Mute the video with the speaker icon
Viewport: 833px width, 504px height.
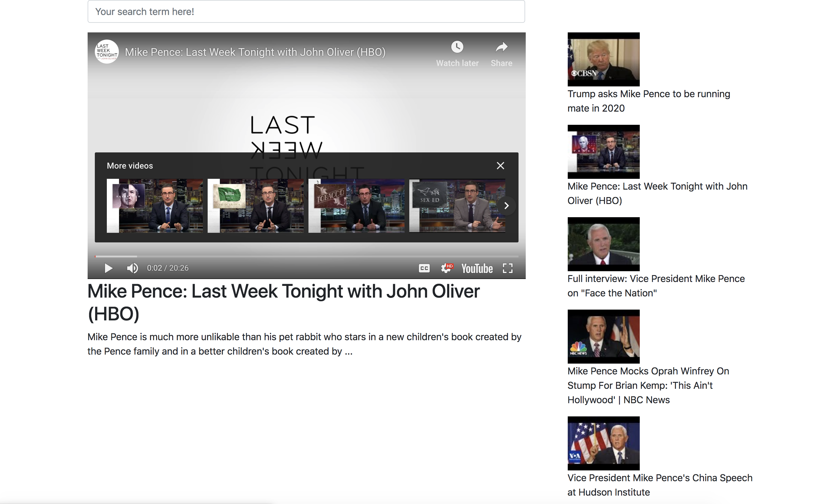[x=132, y=268]
